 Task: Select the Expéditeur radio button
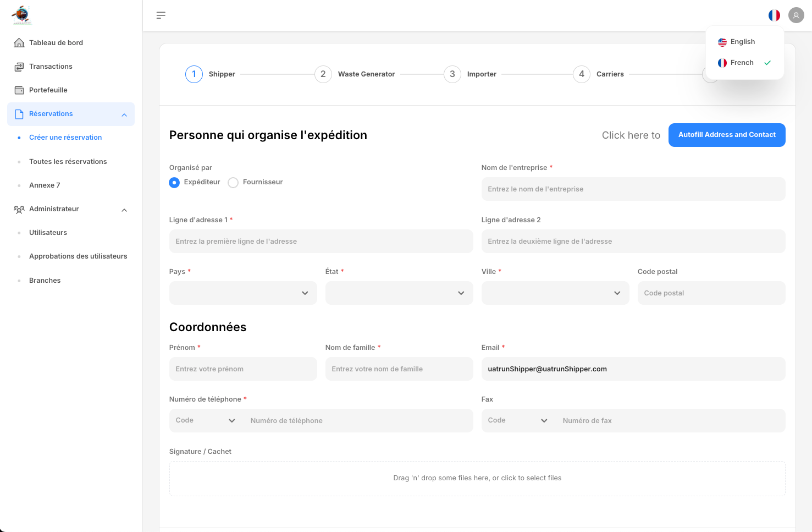pos(174,183)
